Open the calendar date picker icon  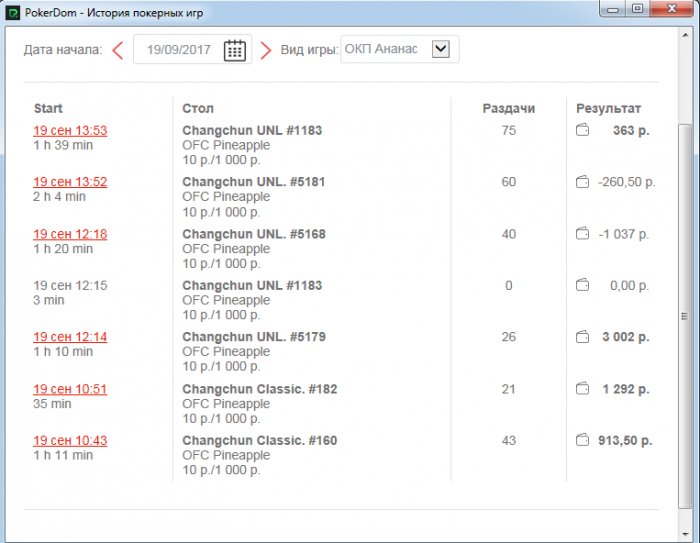coord(235,50)
